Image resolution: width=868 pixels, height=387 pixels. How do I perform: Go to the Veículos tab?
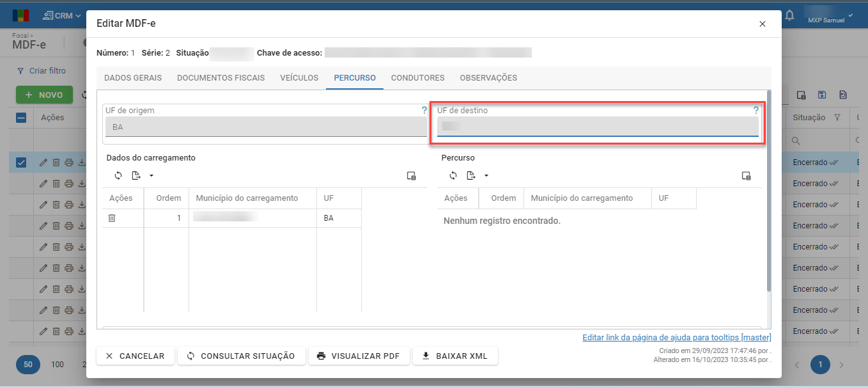299,78
